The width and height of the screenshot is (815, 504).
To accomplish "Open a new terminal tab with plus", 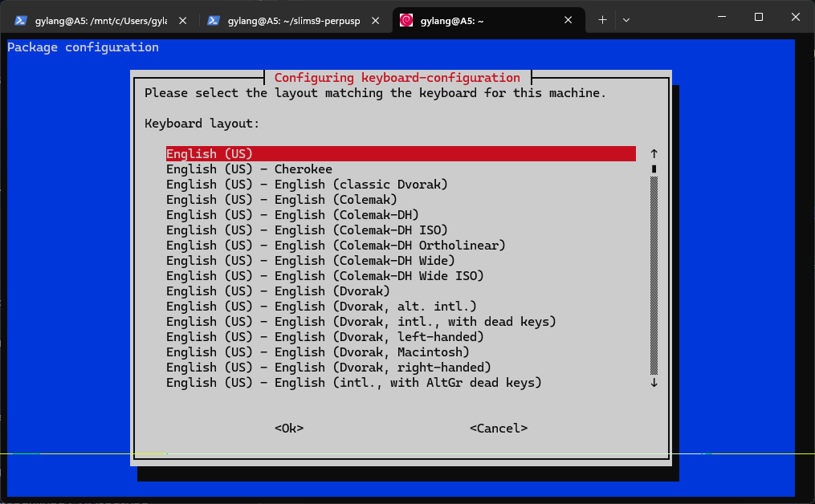I will click(x=603, y=19).
